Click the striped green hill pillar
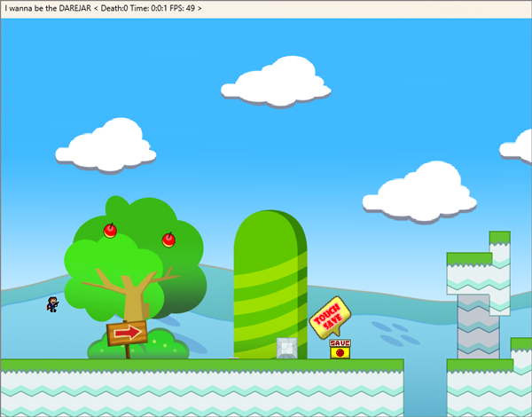Screen dimensions: 532x417 coord(270,285)
